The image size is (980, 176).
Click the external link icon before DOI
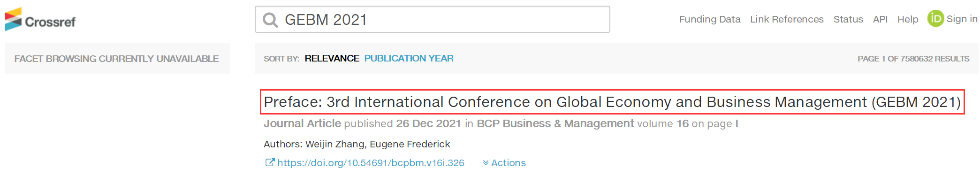tap(270, 162)
